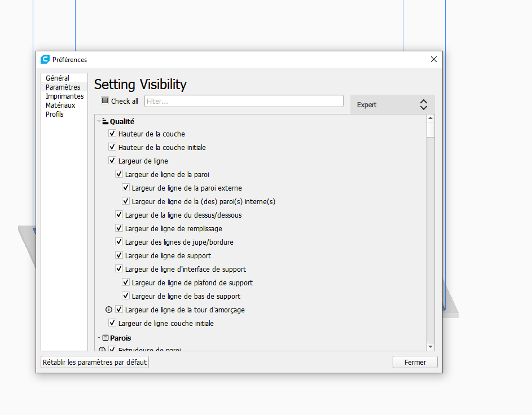Click the Qualité category heading text
The image size is (532, 415).
click(122, 121)
